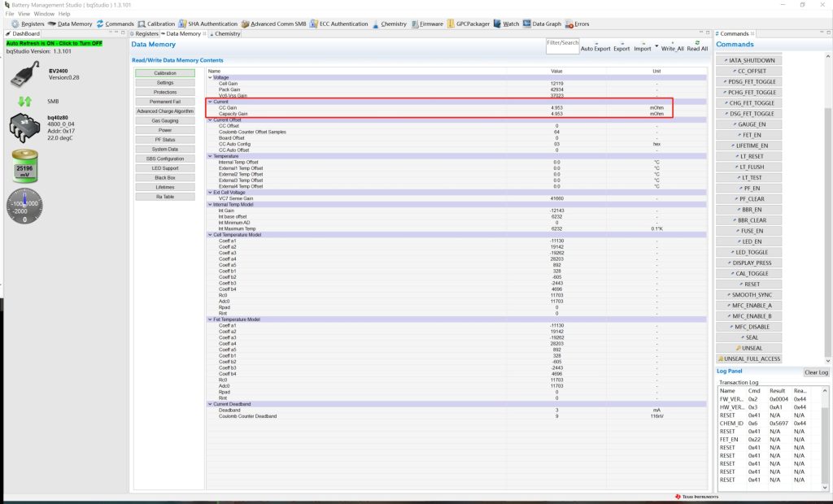Select the Gas Gauging category button
This screenshot has width=833, height=504.
pos(165,120)
